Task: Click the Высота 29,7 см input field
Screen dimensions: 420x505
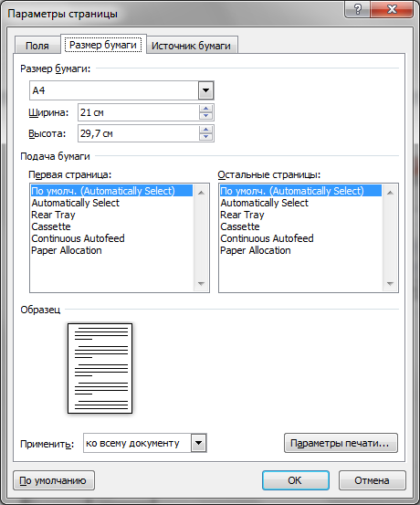Action: pyautogui.click(x=139, y=133)
